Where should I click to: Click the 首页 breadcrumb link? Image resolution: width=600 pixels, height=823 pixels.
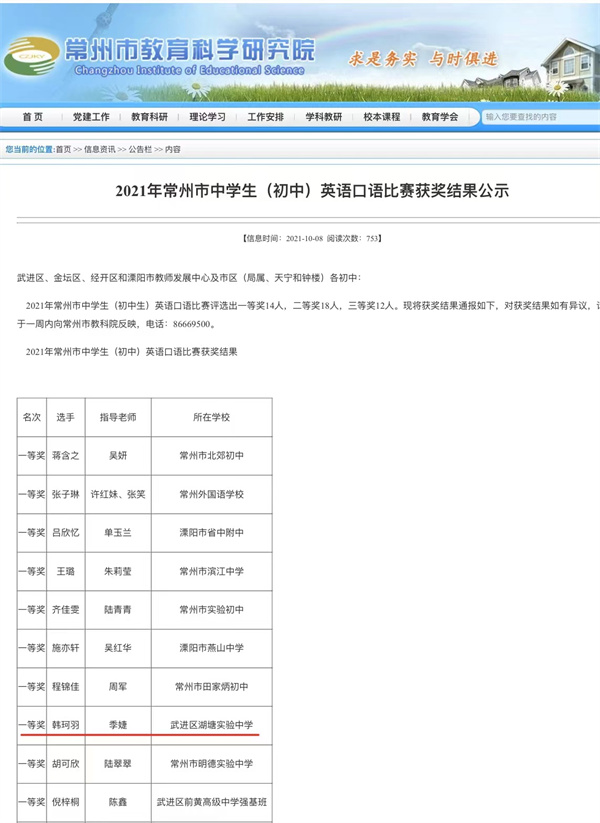[x=63, y=150]
